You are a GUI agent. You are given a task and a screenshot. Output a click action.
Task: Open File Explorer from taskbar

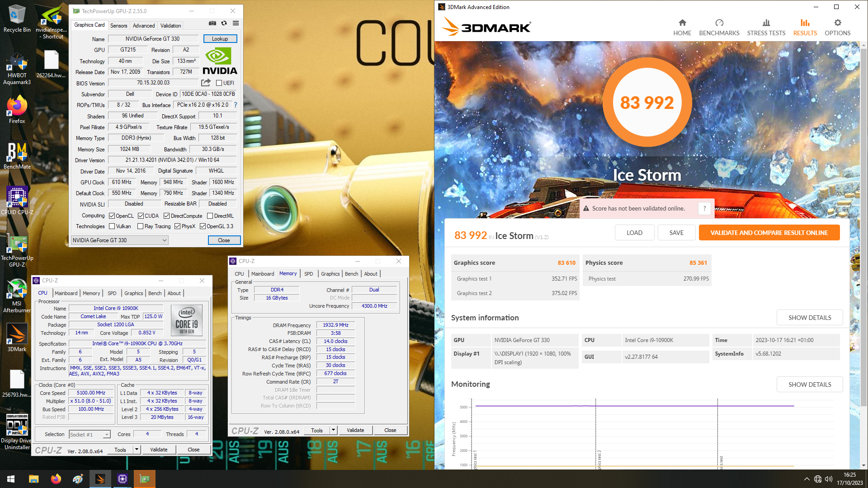click(x=33, y=479)
